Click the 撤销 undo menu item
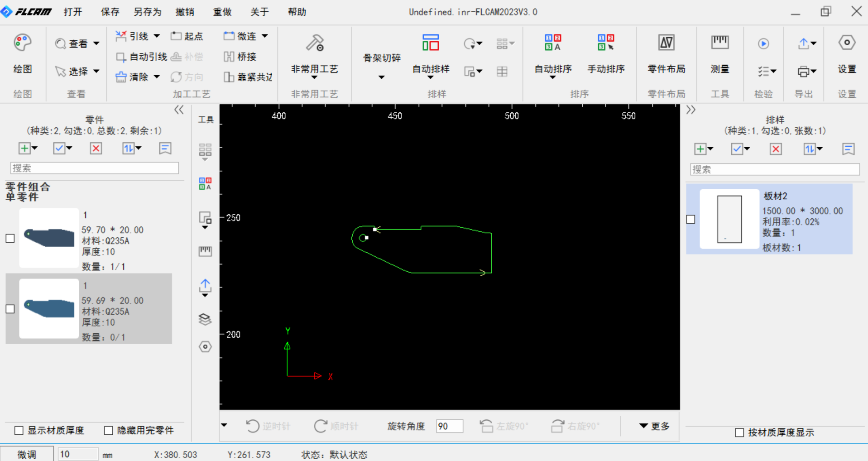This screenshot has height=461, width=868. coord(185,12)
